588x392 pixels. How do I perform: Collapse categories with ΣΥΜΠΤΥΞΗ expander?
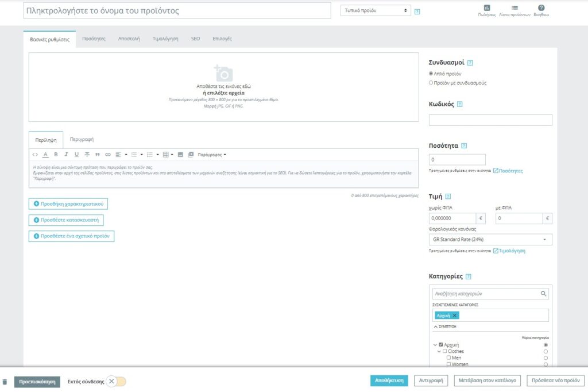447,326
